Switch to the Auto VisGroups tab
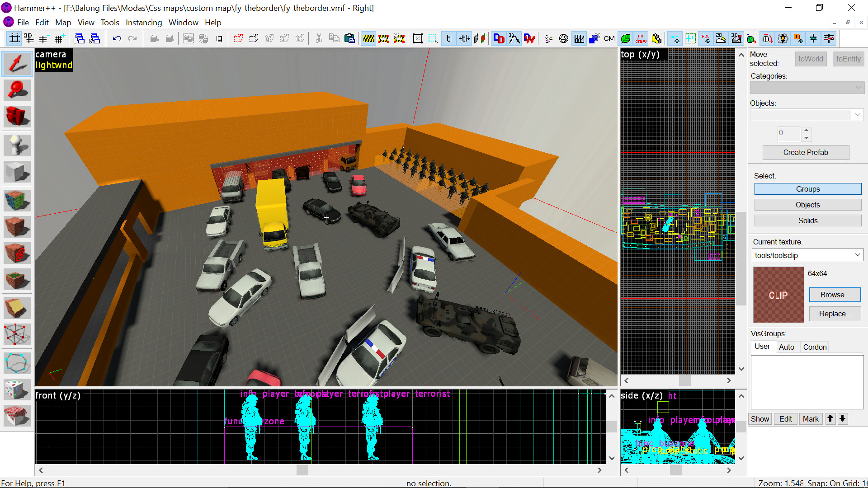 [786, 347]
